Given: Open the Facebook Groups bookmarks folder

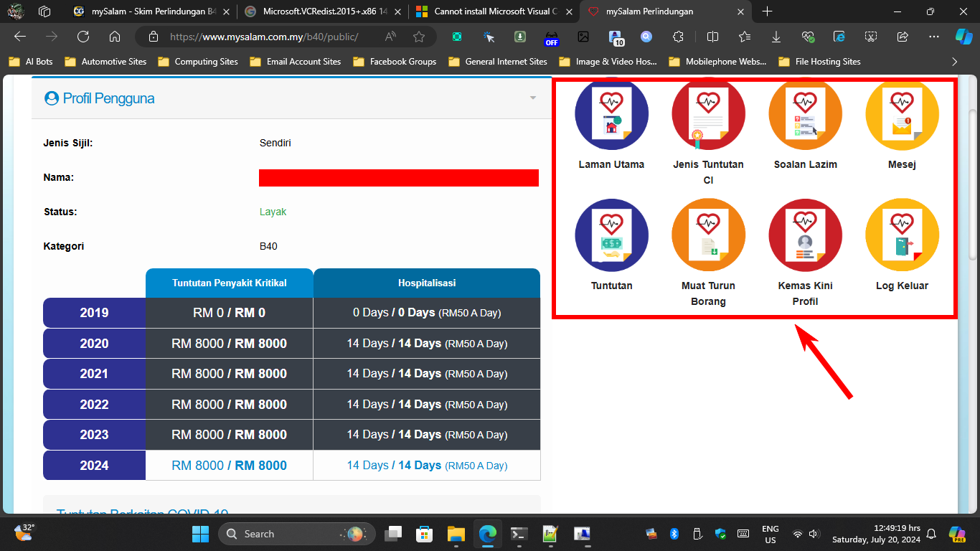Looking at the screenshot, I should coord(395,62).
